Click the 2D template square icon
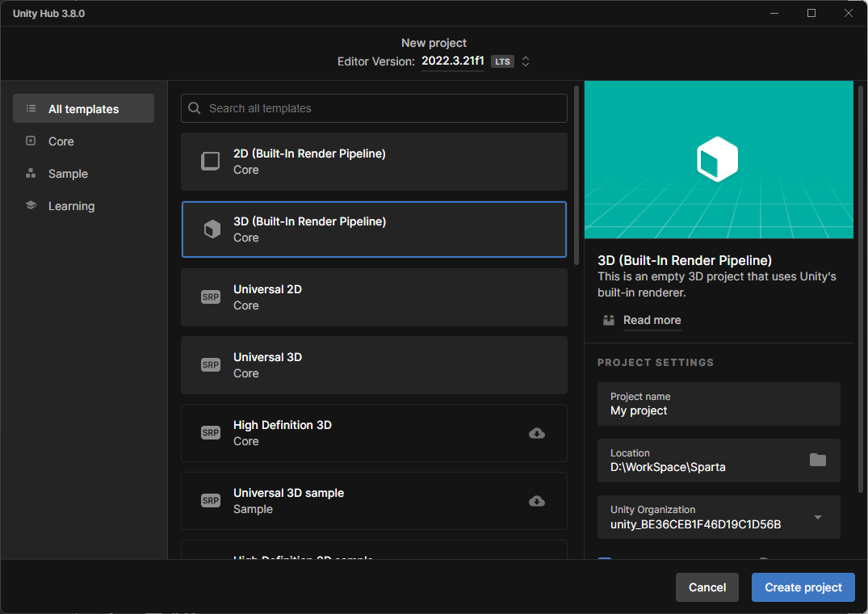 (x=211, y=161)
